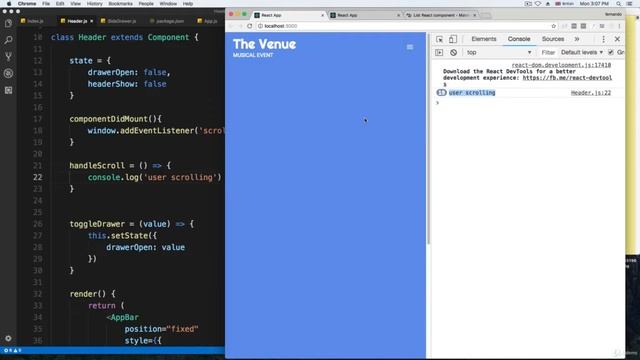Click The Venue title in the page

click(264, 44)
